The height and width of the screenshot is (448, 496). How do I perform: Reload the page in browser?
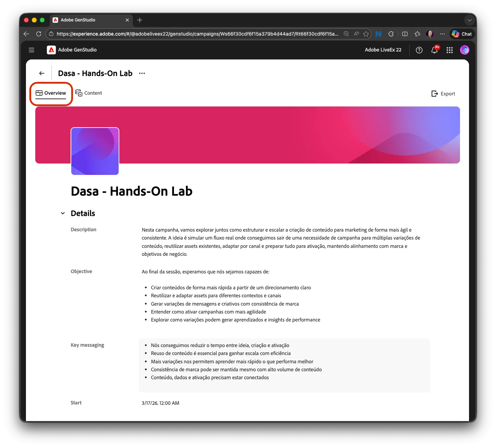pos(39,34)
